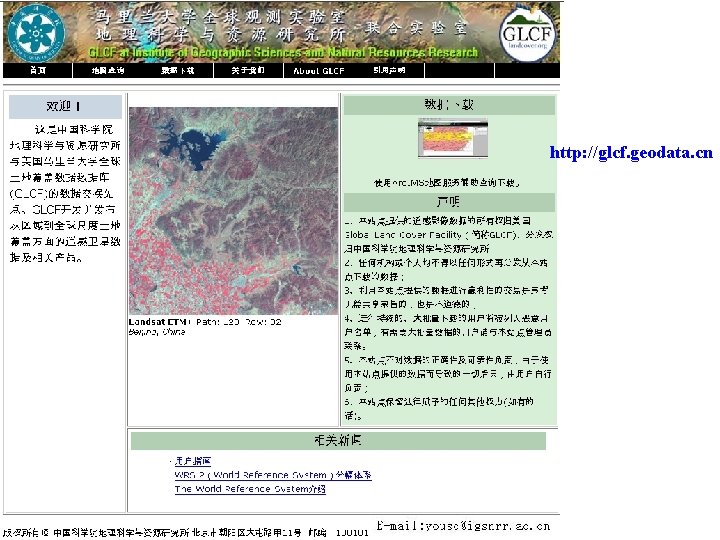Screen dimensions: 720x540
Task: Click the 欢迎 welcome panel header
Action: [x=65, y=106]
